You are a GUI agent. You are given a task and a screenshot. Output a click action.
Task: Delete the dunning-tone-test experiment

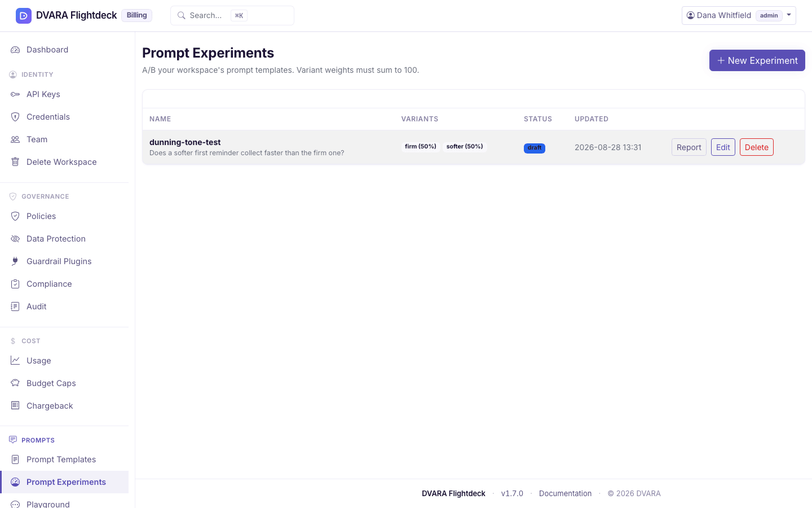757,147
